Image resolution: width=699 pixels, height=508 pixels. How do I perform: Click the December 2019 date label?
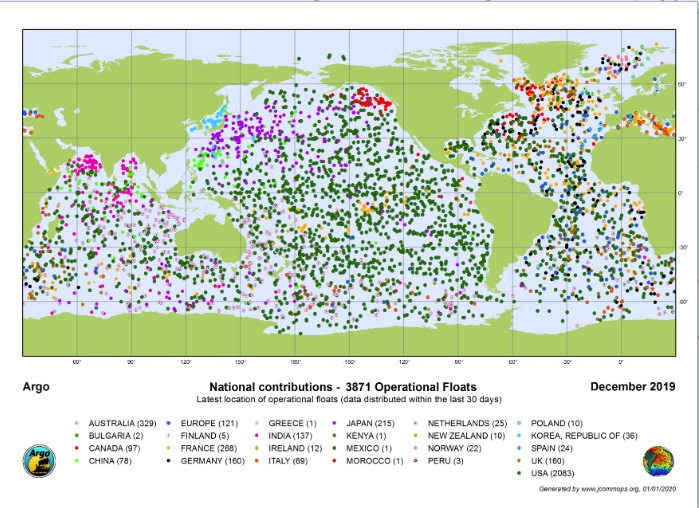coord(632,386)
